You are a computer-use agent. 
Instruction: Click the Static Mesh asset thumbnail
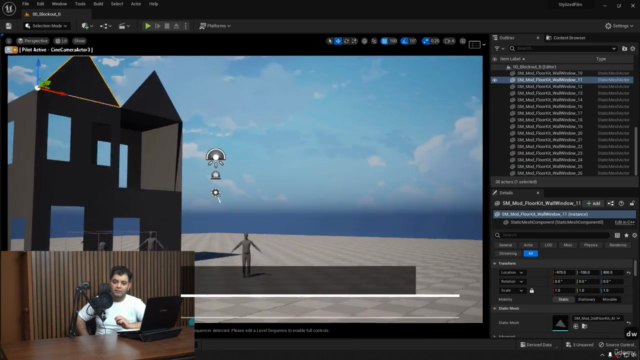pos(560,323)
